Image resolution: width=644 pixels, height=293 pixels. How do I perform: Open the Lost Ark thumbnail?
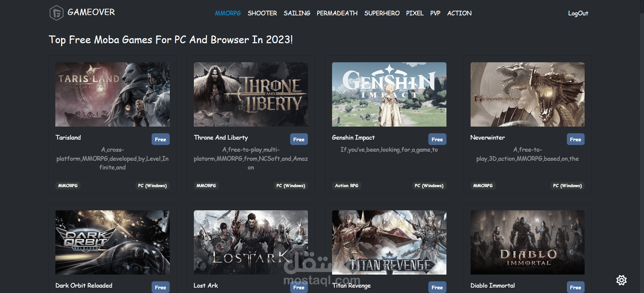pos(251,242)
